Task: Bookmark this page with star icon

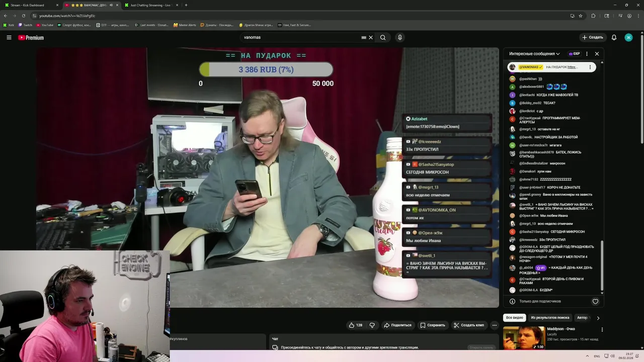Action: [581, 16]
